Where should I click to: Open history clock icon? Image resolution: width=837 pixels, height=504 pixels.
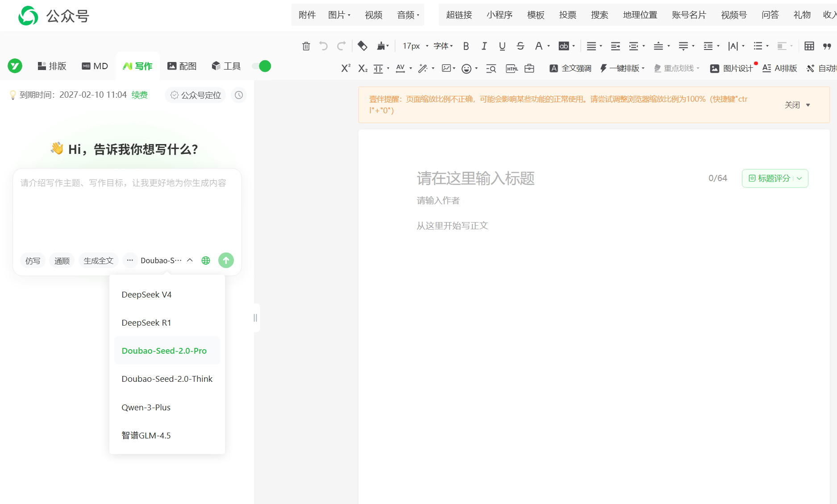pos(239,95)
